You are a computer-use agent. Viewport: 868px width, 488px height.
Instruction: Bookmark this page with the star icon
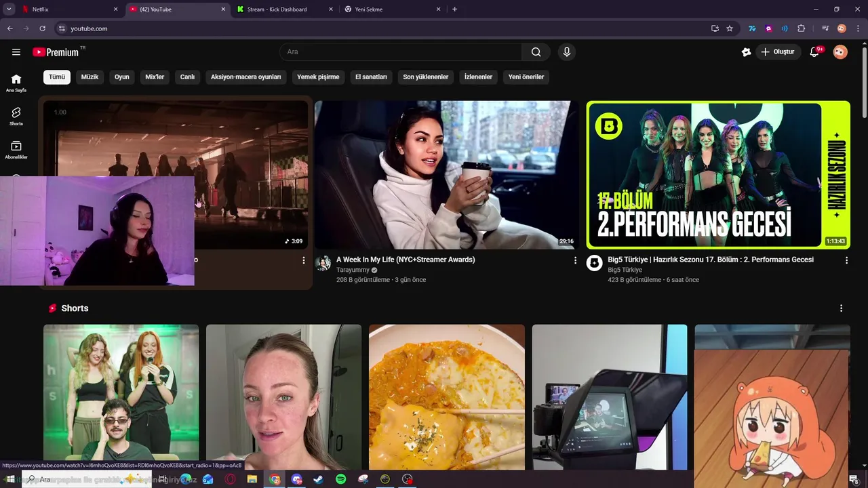[x=730, y=28]
